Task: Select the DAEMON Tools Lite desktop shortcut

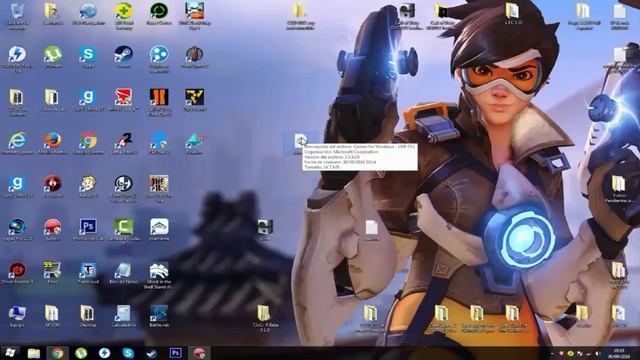Action: coord(17,59)
